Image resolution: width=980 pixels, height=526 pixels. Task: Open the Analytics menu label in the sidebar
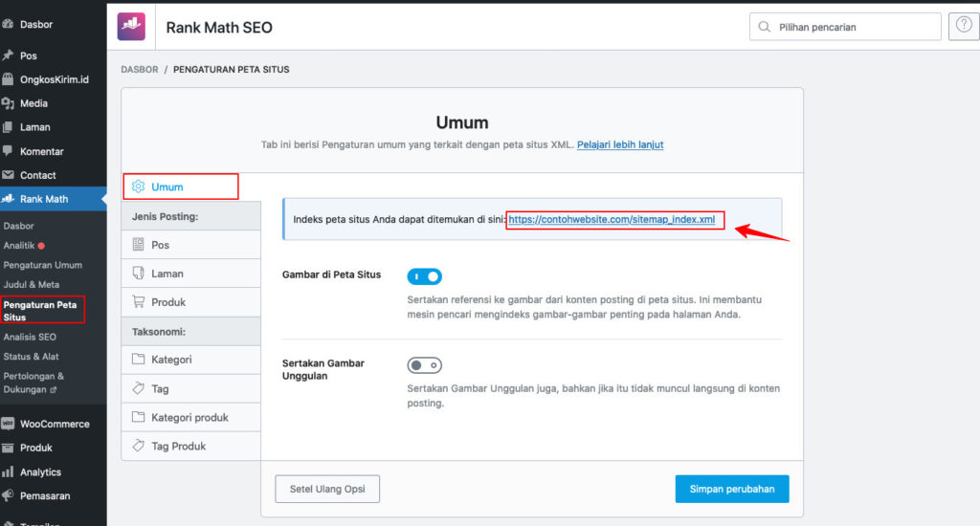click(40, 472)
